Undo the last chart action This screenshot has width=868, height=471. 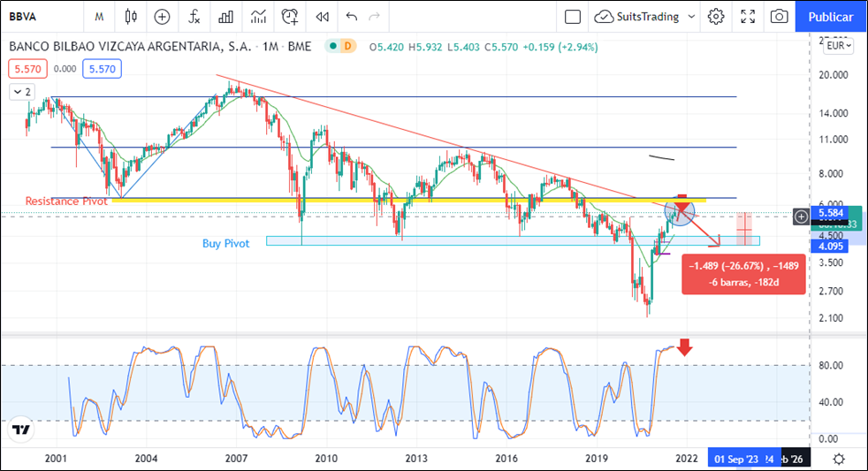(x=352, y=16)
